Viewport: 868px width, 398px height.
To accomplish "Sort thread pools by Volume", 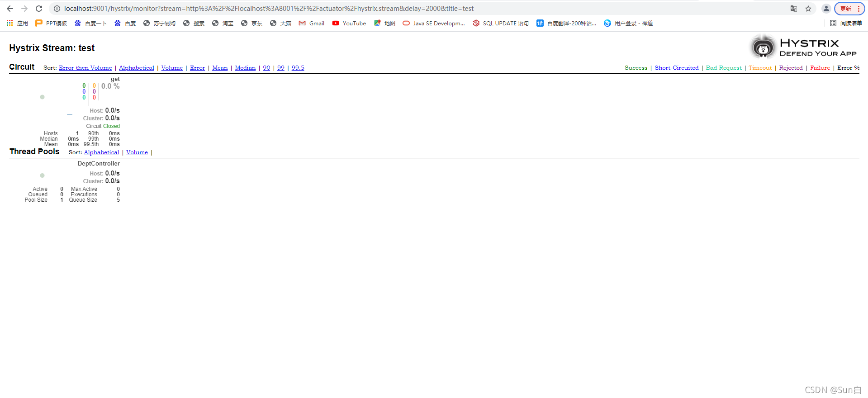I will coord(137,152).
